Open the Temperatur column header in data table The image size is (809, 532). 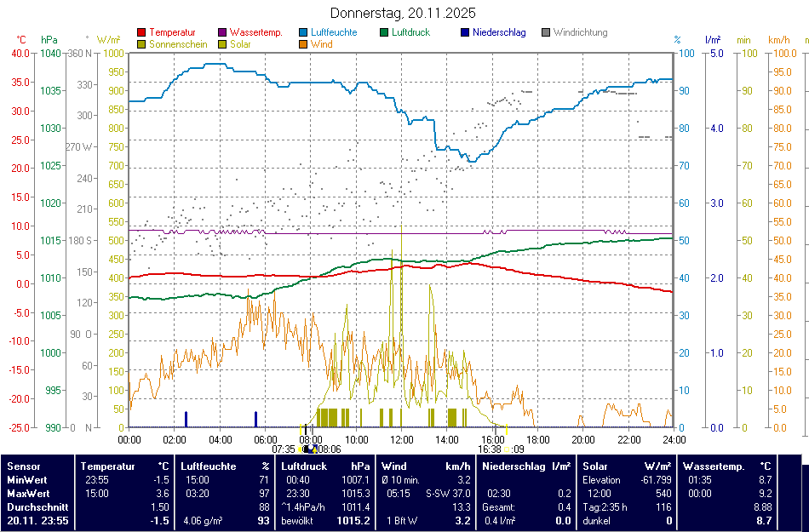(x=108, y=466)
